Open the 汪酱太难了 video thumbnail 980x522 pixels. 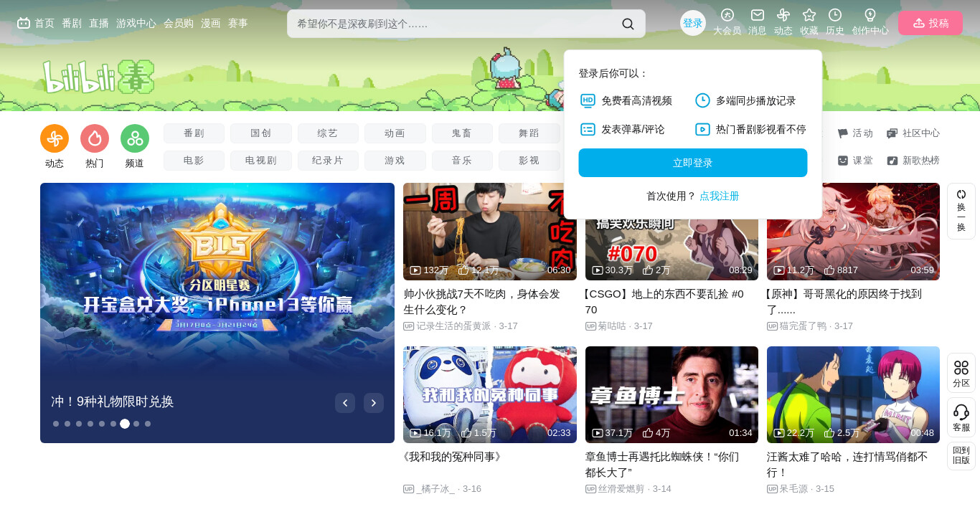(x=853, y=395)
